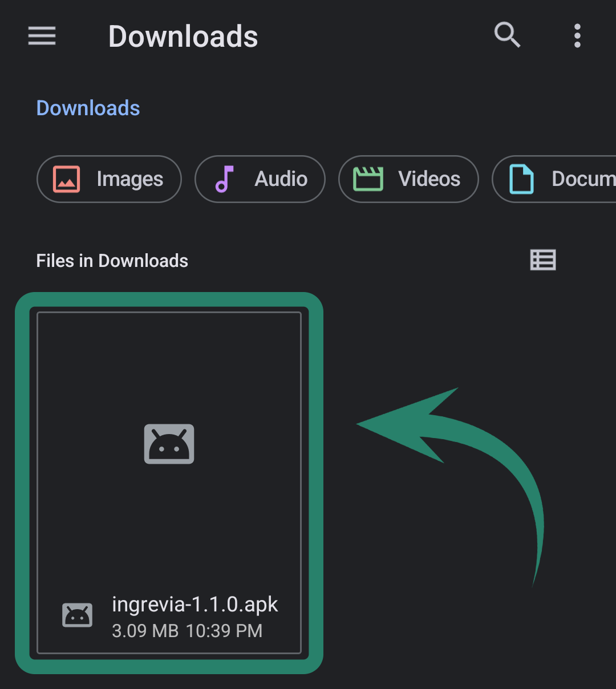The width and height of the screenshot is (616, 689).
Task: Open search in Downloads
Action: click(507, 35)
